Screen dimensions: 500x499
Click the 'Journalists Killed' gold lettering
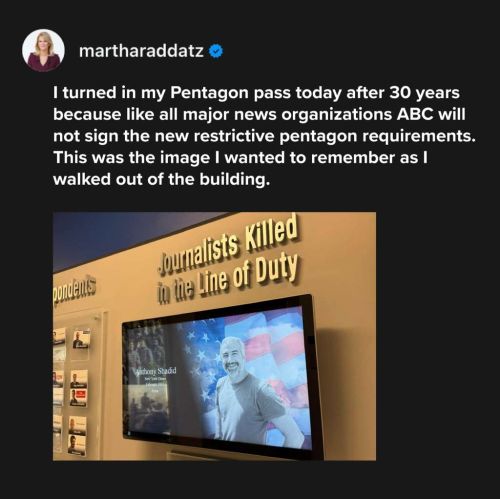(x=229, y=246)
